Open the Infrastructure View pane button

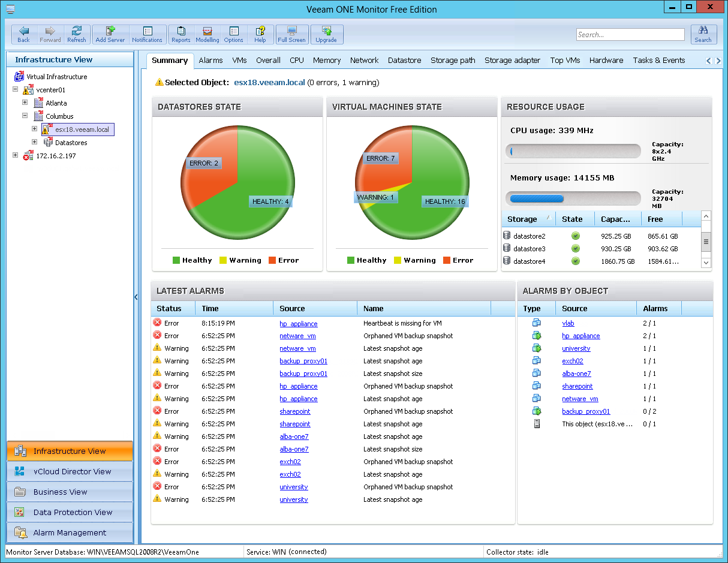point(70,451)
